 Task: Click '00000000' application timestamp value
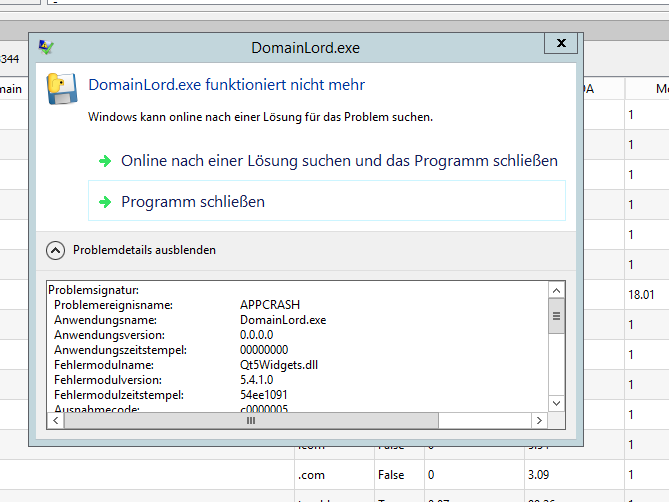(x=264, y=350)
